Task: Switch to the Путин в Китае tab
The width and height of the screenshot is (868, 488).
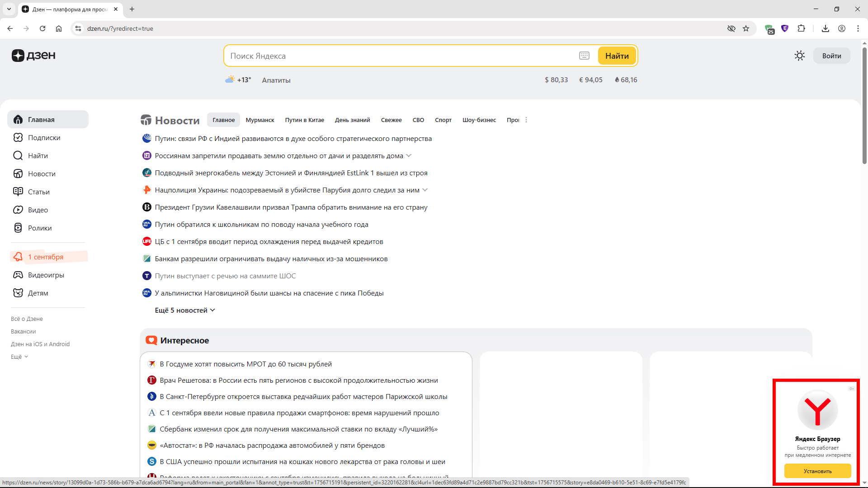Action: pyautogui.click(x=304, y=120)
